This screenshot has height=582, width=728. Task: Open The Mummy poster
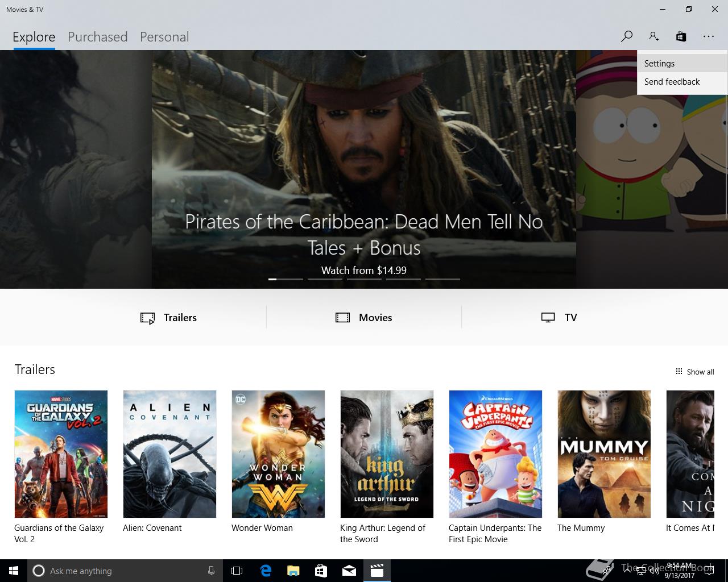[x=604, y=454]
